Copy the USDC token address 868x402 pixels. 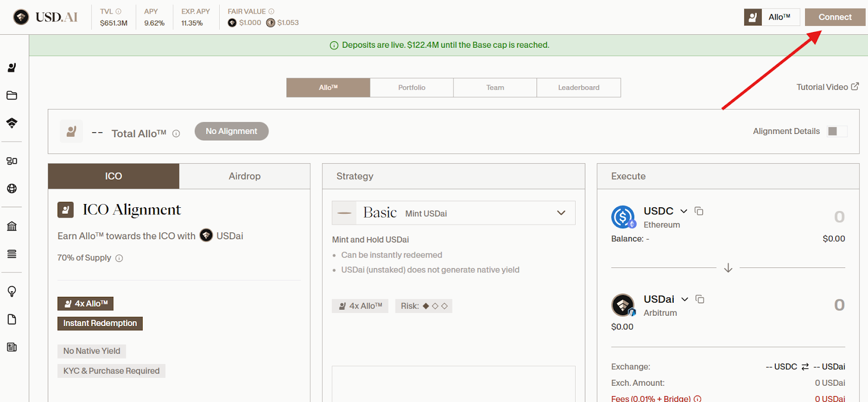(699, 211)
